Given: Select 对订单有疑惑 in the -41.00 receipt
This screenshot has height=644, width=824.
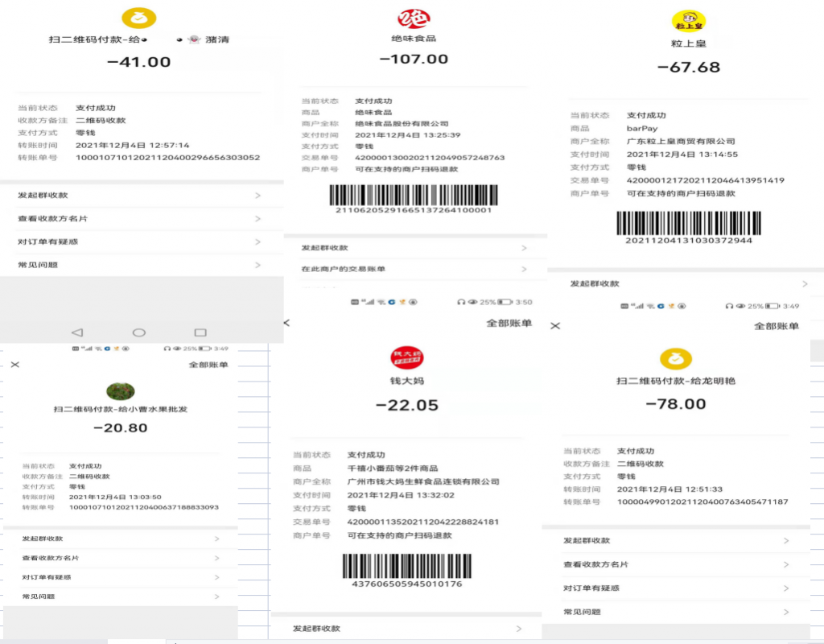Looking at the screenshot, I should pyautogui.click(x=49, y=242).
